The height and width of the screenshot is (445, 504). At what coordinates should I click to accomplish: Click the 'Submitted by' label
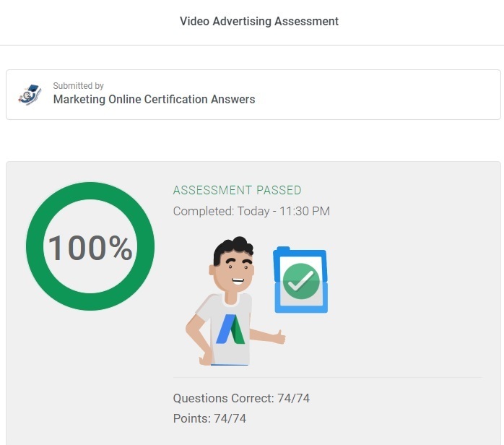[78, 85]
